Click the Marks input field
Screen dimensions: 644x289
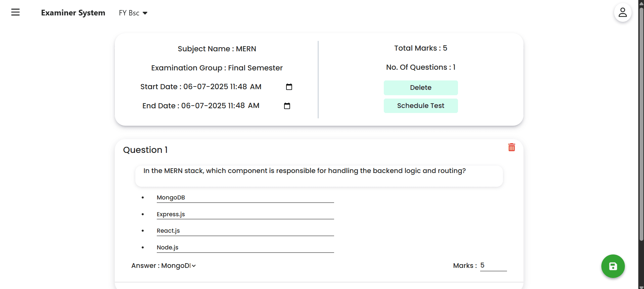click(x=493, y=266)
